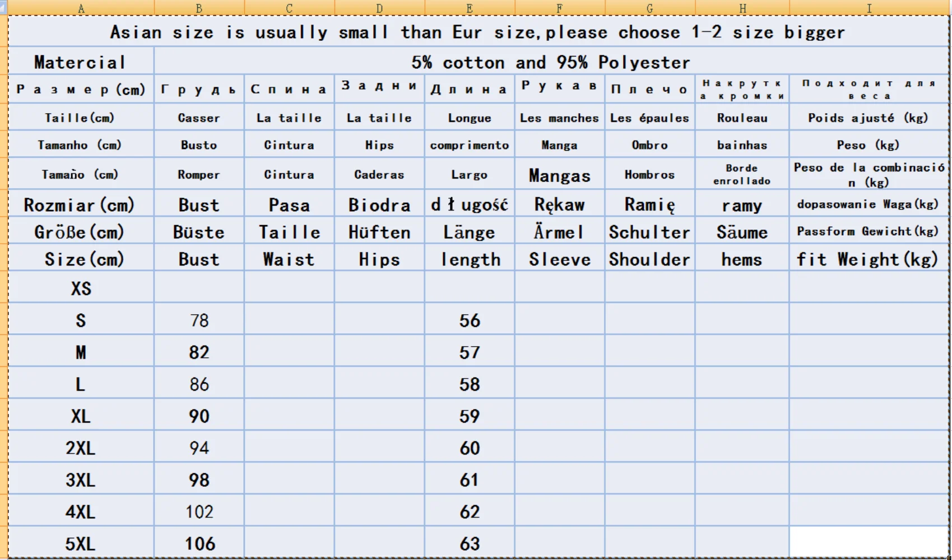Select the 5% cotton and 95% Polyester cell
Image resolution: width=952 pixels, height=560 pixels.
[x=550, y=62]
